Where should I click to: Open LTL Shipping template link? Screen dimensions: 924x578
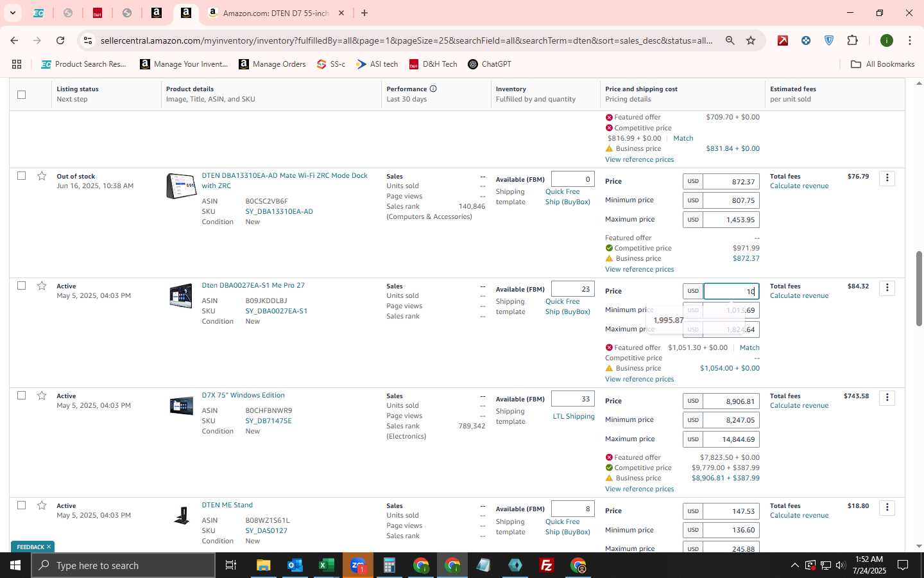(573, 416)
